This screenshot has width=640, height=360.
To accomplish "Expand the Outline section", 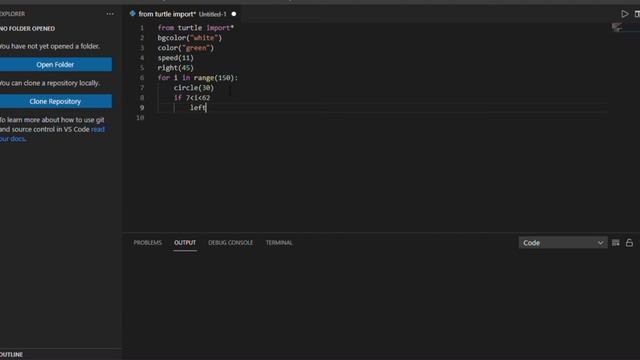I will (11, 354).
